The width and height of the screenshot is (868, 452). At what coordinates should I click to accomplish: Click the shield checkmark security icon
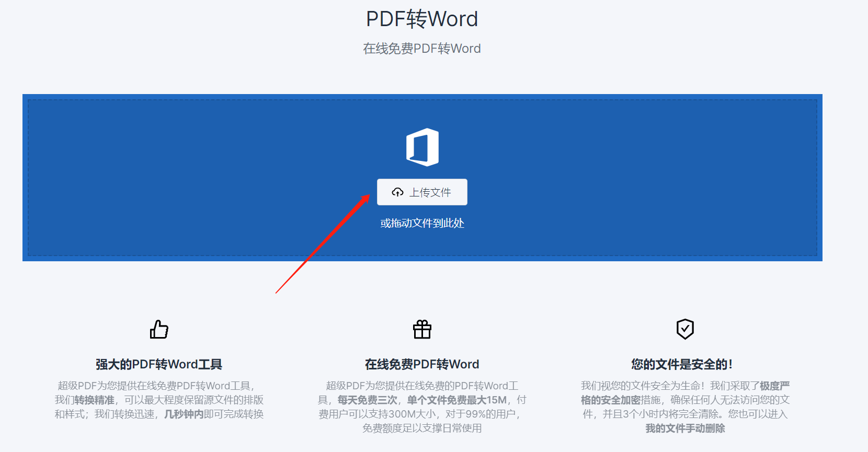tap(685, 329)
